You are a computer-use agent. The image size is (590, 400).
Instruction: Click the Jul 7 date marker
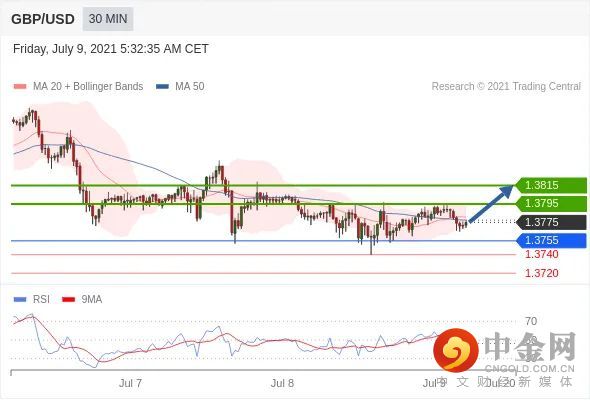[x=130, y=383]
